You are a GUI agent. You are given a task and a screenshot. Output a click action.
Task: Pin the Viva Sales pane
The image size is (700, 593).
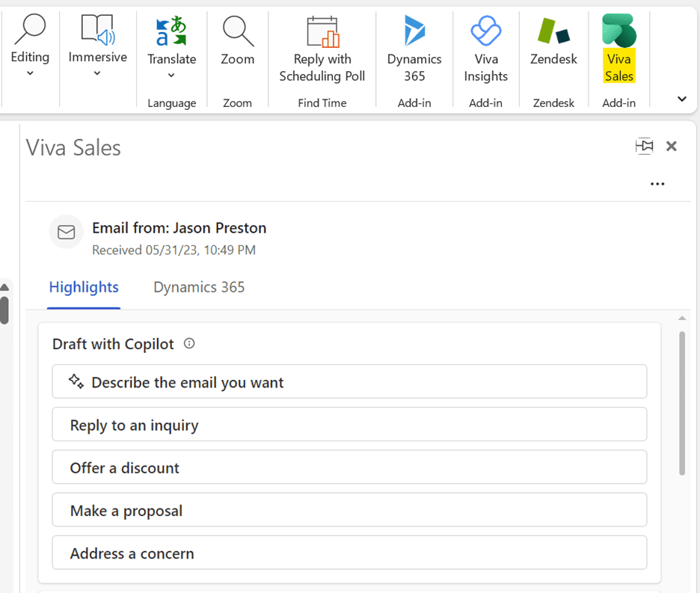pos(644,147)
